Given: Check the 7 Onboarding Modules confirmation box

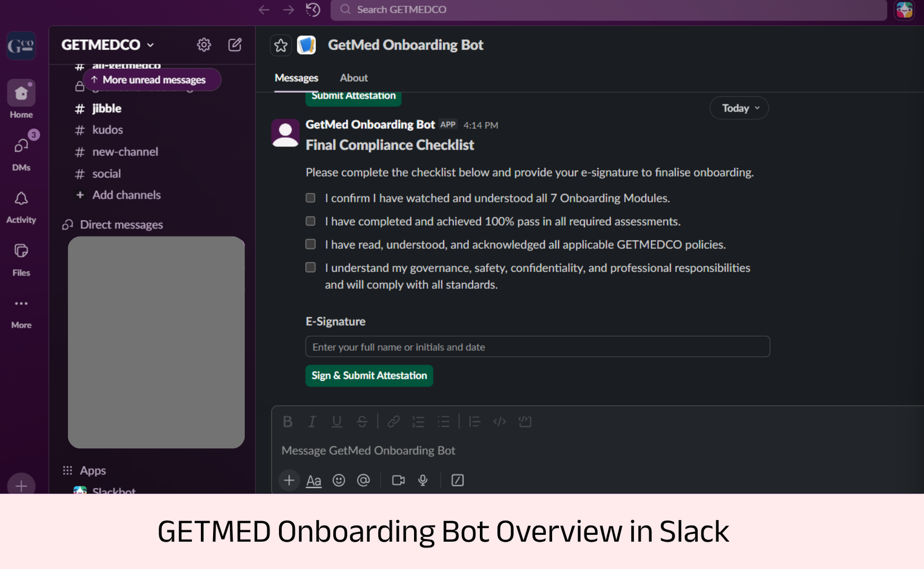Looking at the screenshot, I should (311, 198).
